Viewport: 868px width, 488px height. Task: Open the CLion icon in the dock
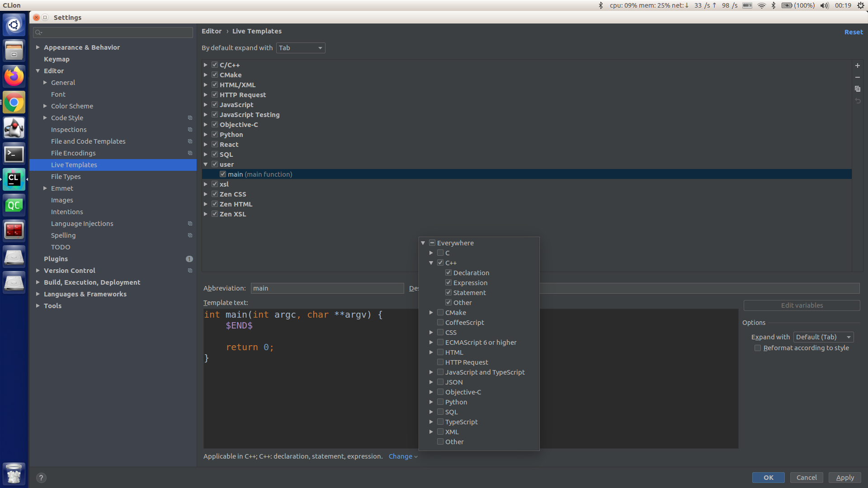(14, 180)
